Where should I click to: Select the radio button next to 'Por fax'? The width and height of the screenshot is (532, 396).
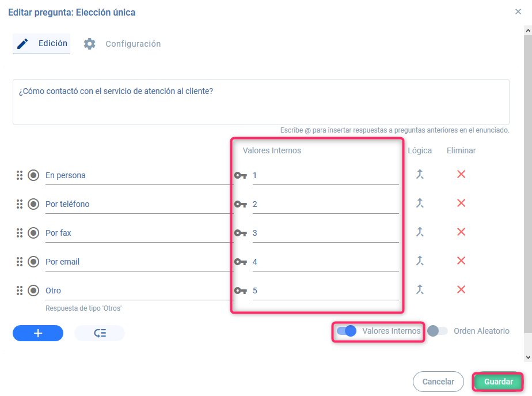click(x=33, y=233)
